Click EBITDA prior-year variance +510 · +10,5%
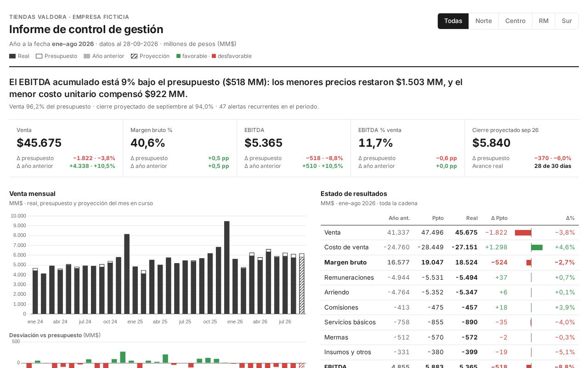The width and height of the screenshot is (588, 368). (322, 166)
